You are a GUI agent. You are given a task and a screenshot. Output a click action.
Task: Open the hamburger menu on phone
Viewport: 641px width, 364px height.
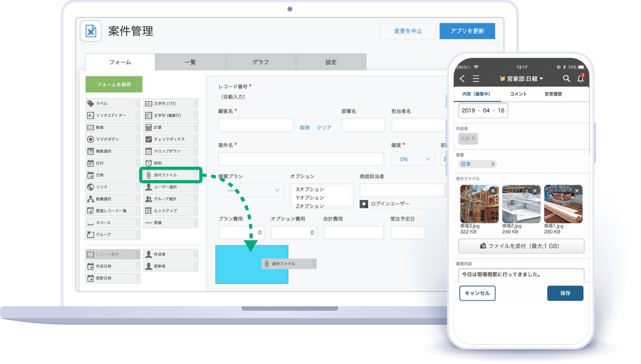coord(476,79)
